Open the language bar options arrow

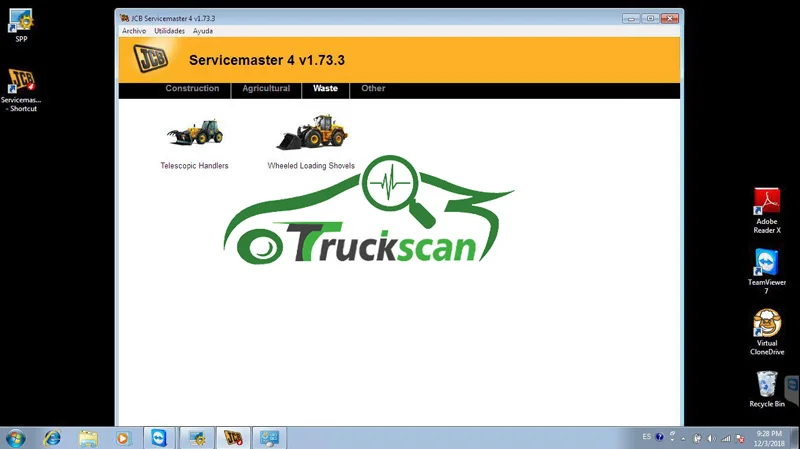coord(672,439)
